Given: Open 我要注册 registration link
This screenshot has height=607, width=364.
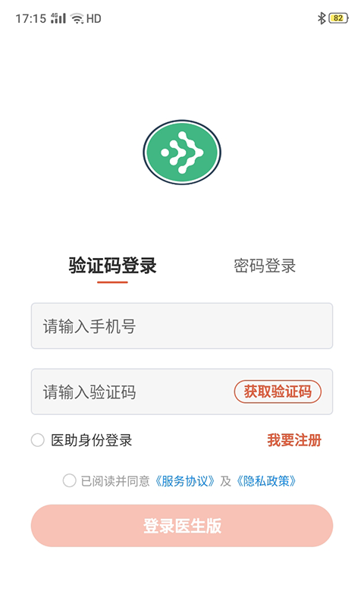Looking at the screenshot, I should [294, 440].
